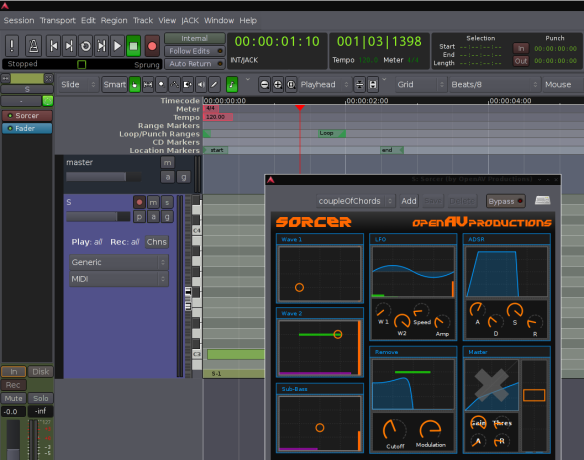Toggle Auto Return
This screenshot has height=460, width=584.
(x=194, y=64)
